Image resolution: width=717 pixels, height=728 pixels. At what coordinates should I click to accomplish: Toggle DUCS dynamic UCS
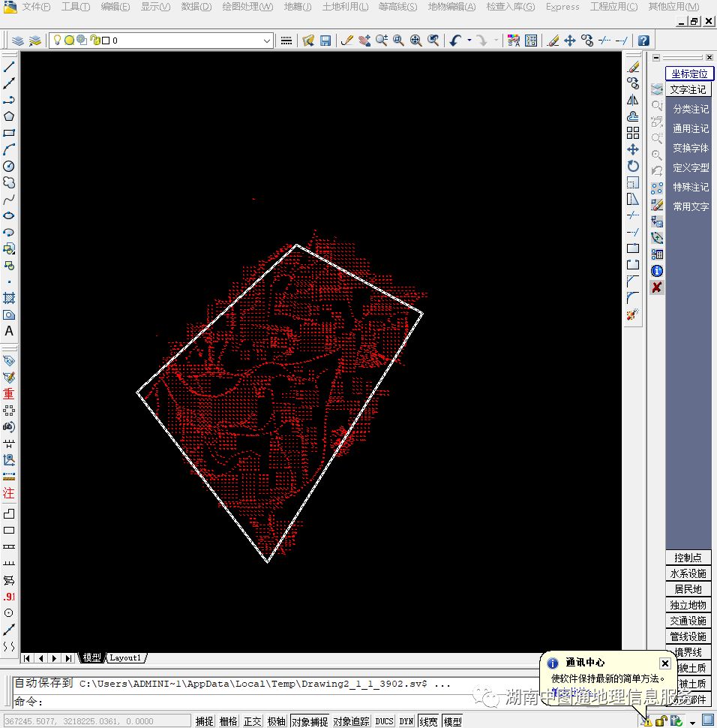384,721
